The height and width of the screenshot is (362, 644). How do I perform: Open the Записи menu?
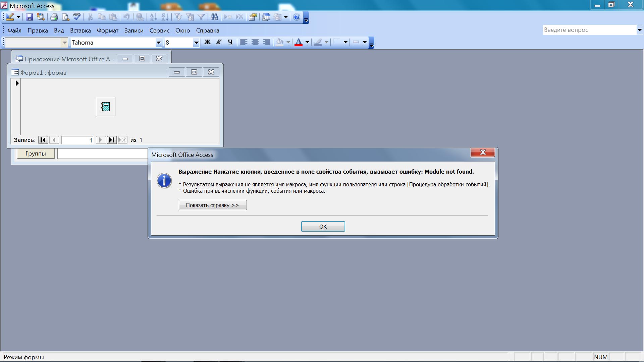tap(134, 31)
